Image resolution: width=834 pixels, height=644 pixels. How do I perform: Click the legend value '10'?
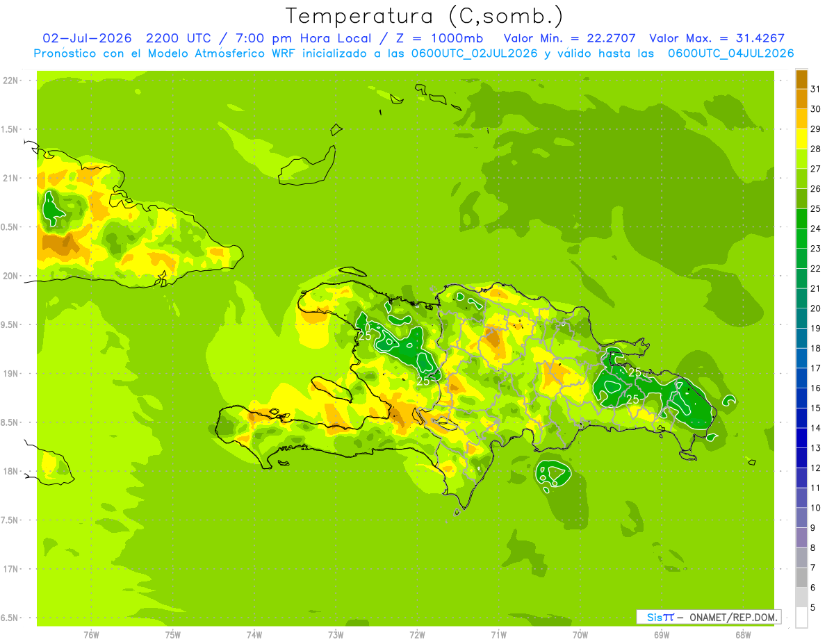point(816,508)
